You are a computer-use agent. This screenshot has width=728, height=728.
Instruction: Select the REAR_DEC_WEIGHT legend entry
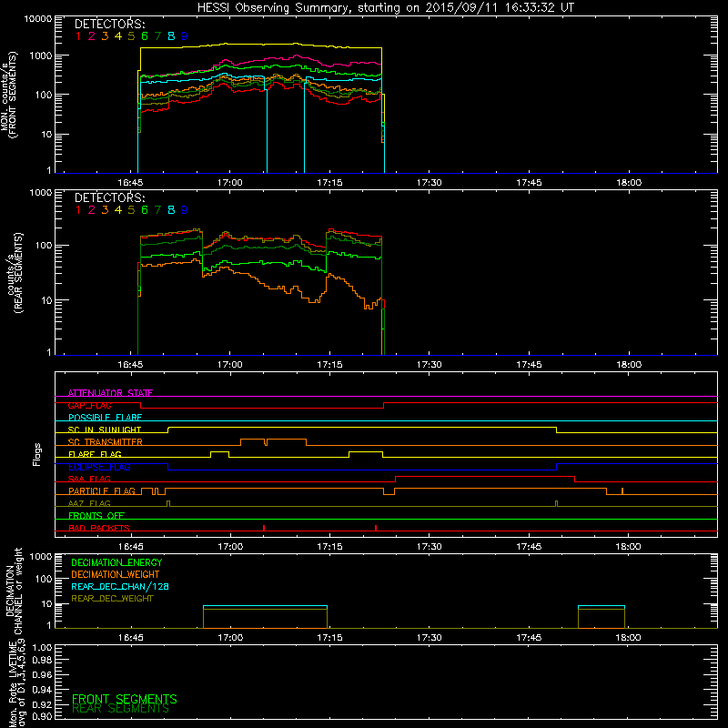(112, 599)
